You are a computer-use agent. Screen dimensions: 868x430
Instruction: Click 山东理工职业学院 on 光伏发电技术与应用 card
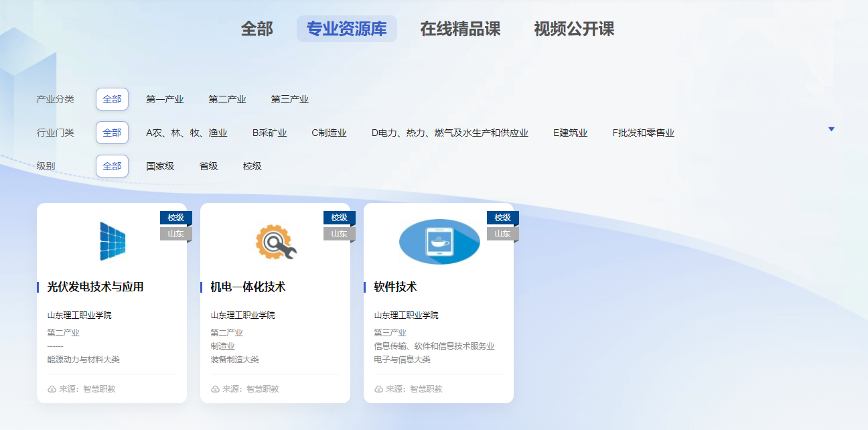[x=79, y=315]
